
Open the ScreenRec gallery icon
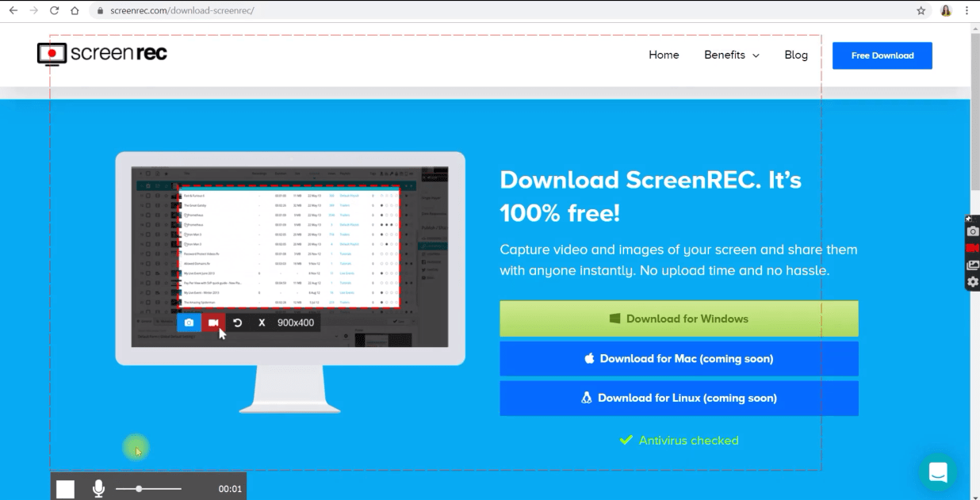[x=973, y=265]
